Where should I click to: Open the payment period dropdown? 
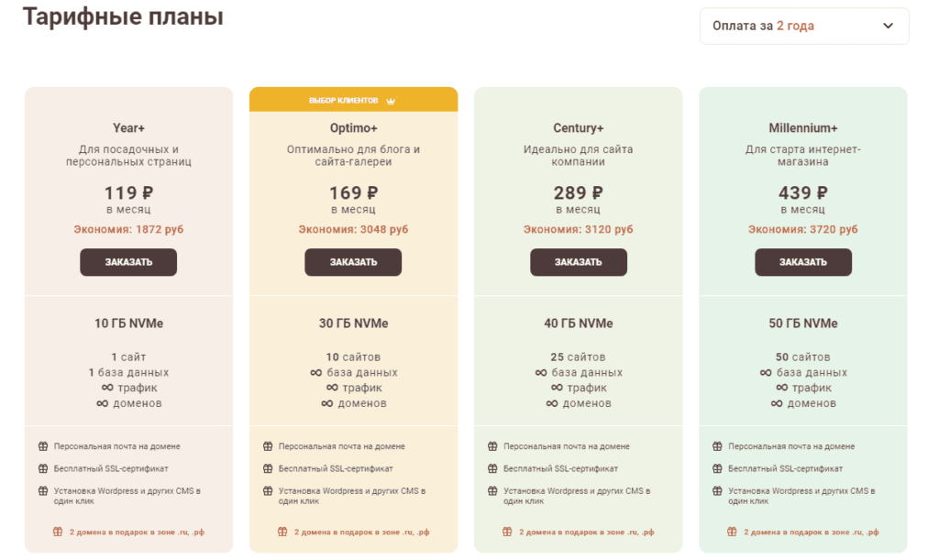(804, 26)
